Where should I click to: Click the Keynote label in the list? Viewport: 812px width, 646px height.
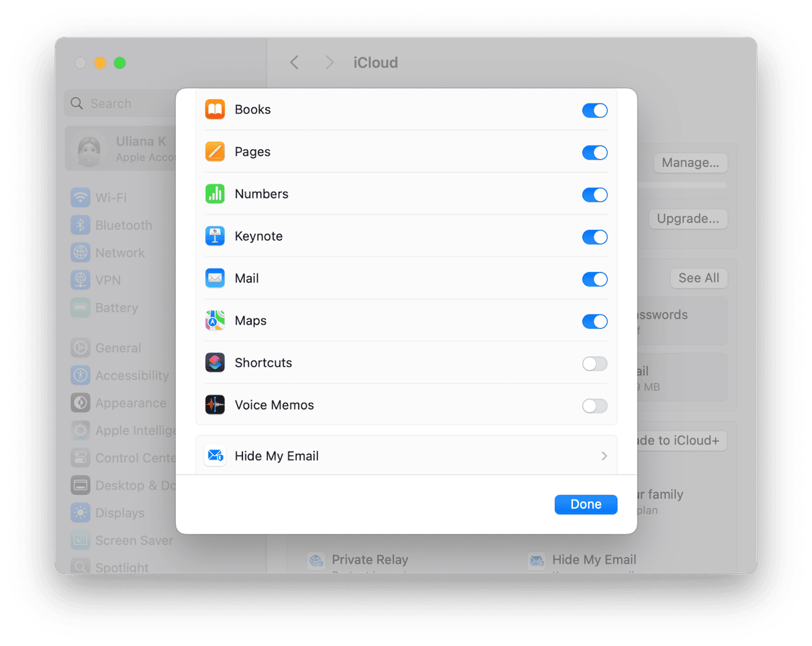pyautogui.click(x=258, y=236)
